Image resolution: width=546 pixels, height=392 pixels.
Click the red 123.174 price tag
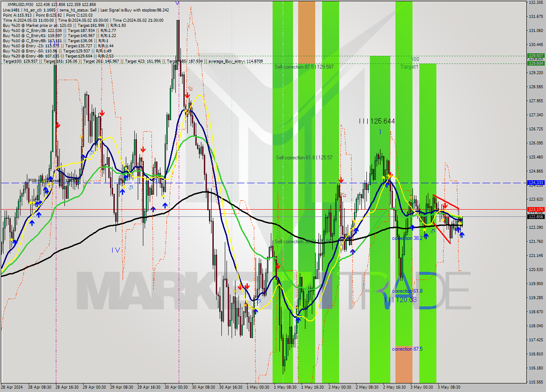pos(536,209)
